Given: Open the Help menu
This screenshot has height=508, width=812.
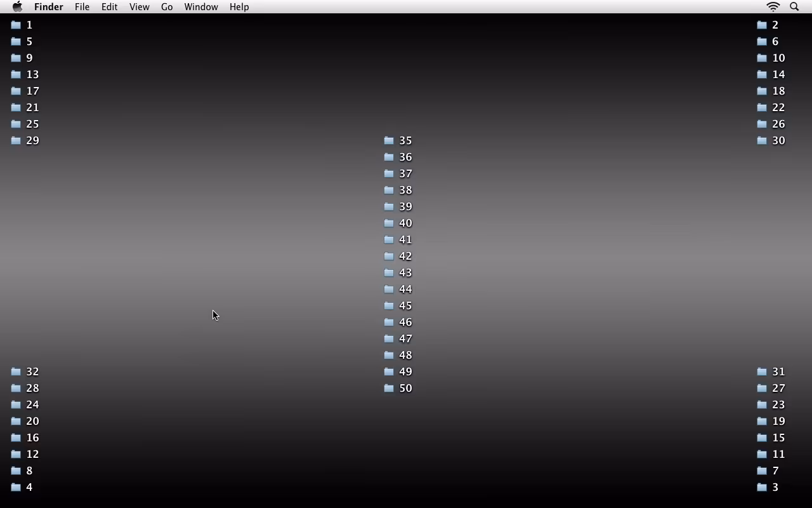Looking at the screenshot, I should [x=239, y=6].
